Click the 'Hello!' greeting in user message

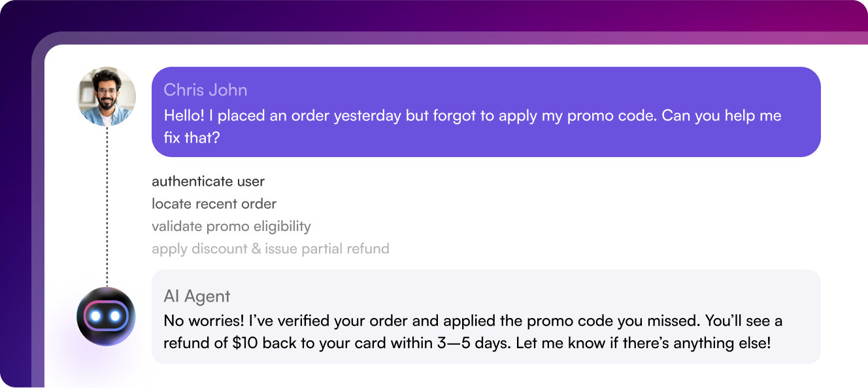pyautogui.click(x=185, y=116)
